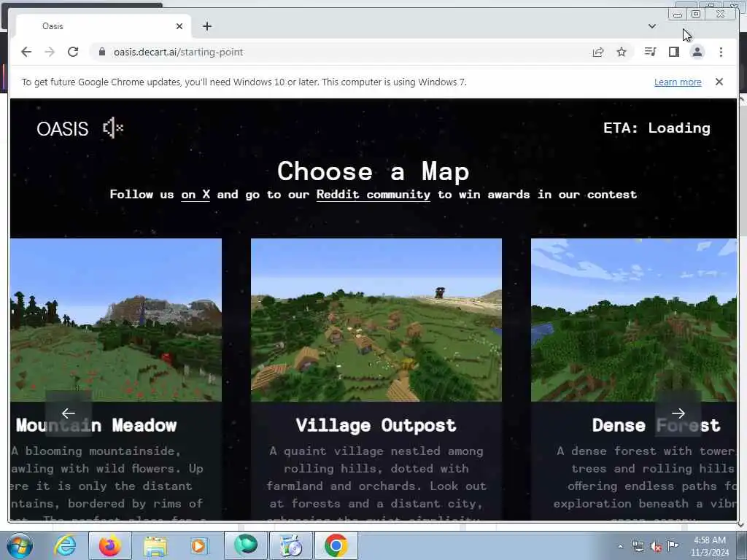Show previous maps with left arrow
The image size is (747, 560).
pyautogui.click(x=69, y=413)
